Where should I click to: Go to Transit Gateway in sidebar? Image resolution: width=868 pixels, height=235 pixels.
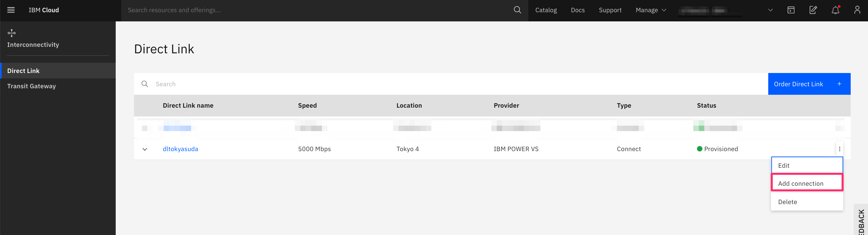32,86
